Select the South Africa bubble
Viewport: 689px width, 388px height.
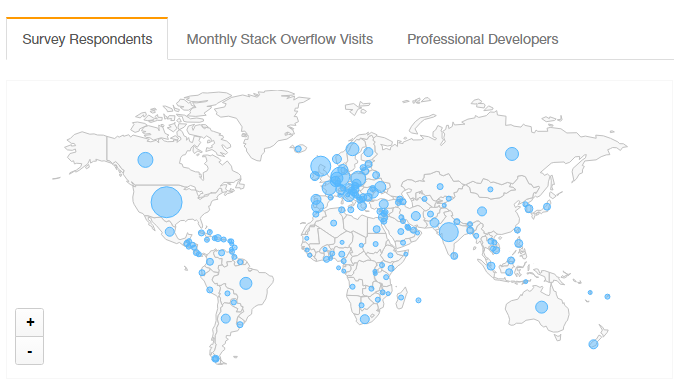365,319
